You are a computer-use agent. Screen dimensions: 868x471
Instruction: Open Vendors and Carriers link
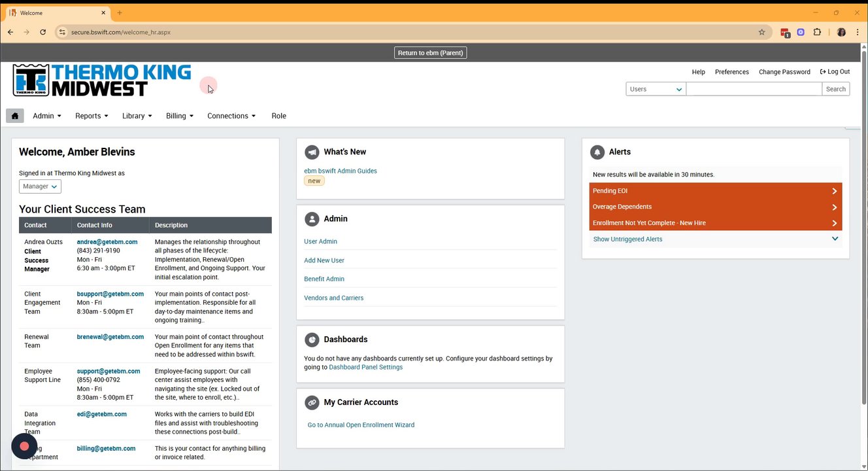click(x=333, y=298)
